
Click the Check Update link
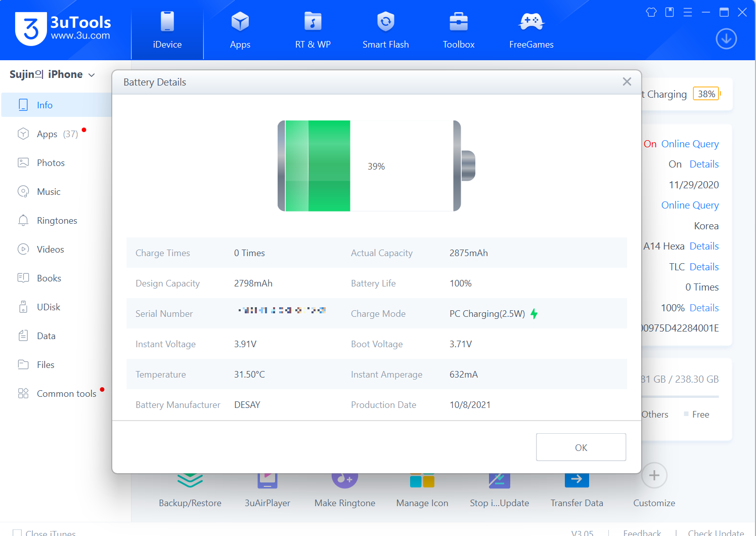(716, 533)
